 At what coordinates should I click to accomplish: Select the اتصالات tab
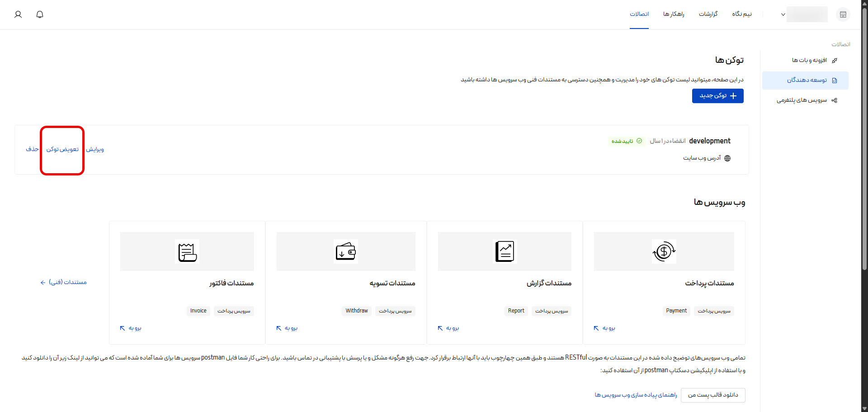pyautogui.click(x=639, y=14)
